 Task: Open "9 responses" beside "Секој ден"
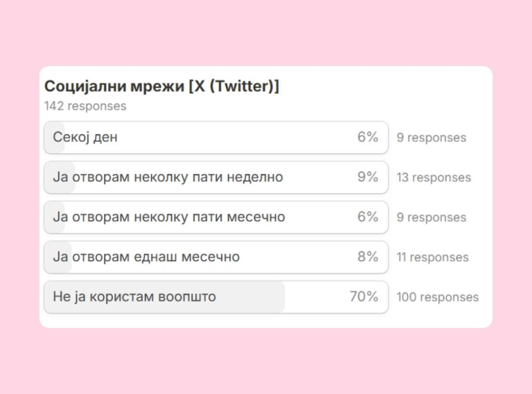pos(431,138)
